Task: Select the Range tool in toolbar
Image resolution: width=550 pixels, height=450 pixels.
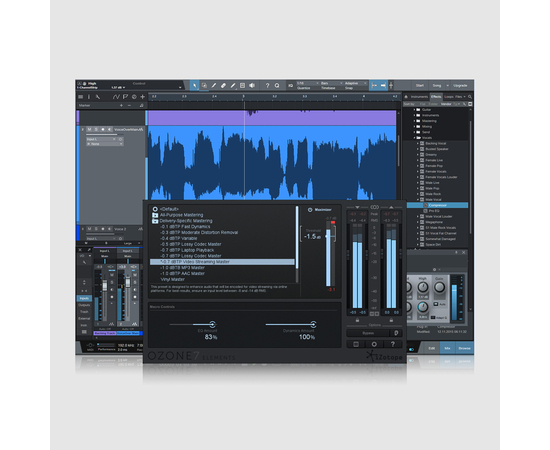Action: pyautogui.click(x=204, y=85)
